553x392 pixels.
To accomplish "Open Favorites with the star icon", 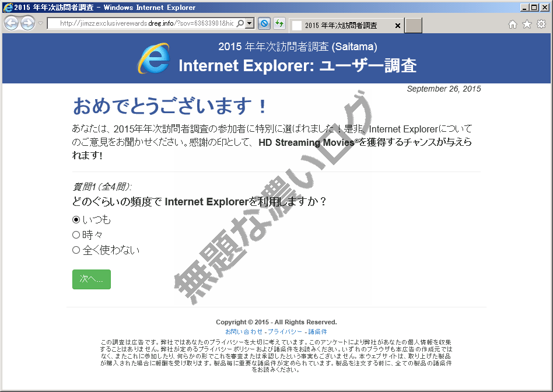I will coord(526,24).
